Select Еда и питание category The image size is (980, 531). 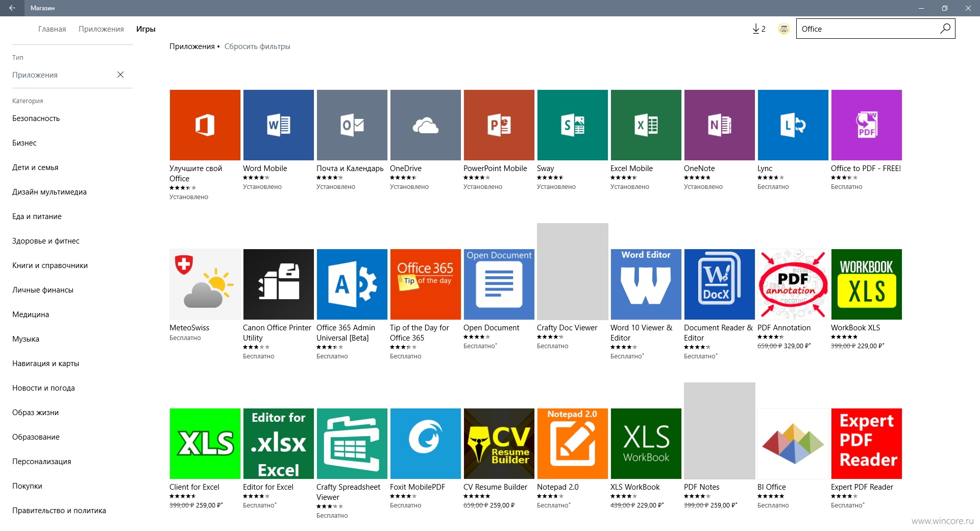pos(37,216)
